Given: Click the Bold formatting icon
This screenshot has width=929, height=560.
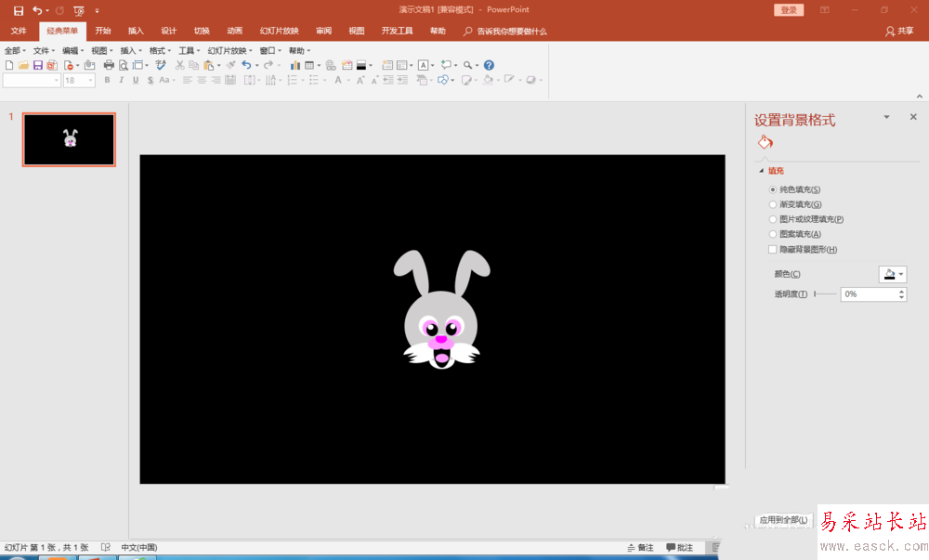Looking at the screenshot, I should pyautogui.click(x=107, y=81).
